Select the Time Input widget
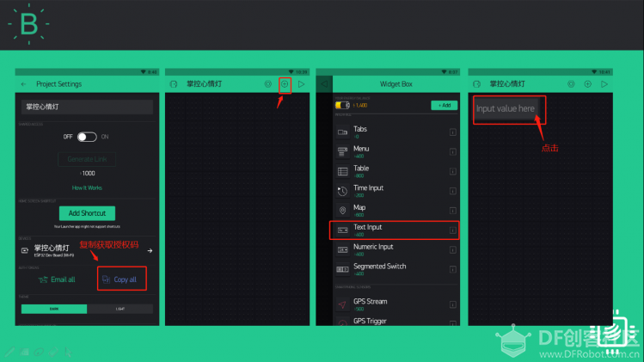 pyautogui.click(x=396, y=191)
